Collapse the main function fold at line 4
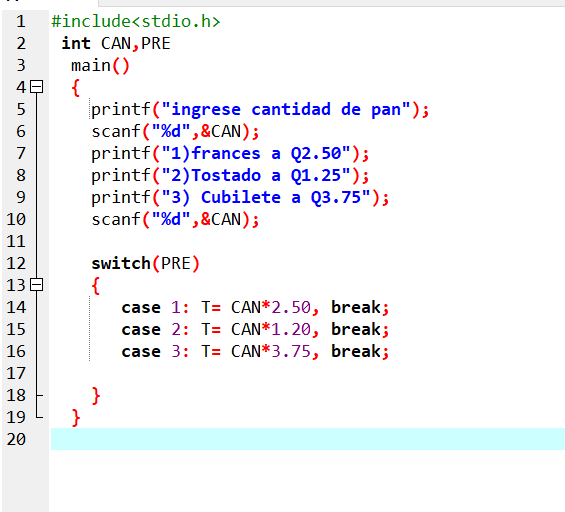This screenshot has height=512, width=565. coord(36,87)
